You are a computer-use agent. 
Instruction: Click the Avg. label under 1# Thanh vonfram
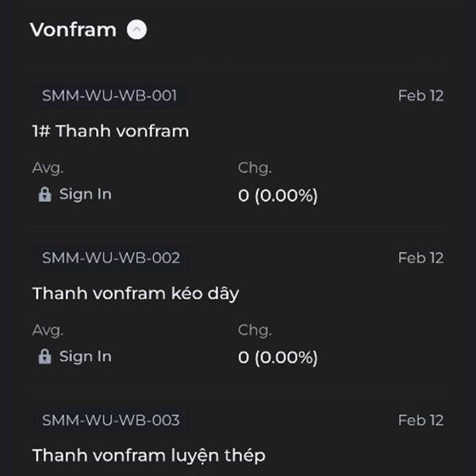point(48,167)
